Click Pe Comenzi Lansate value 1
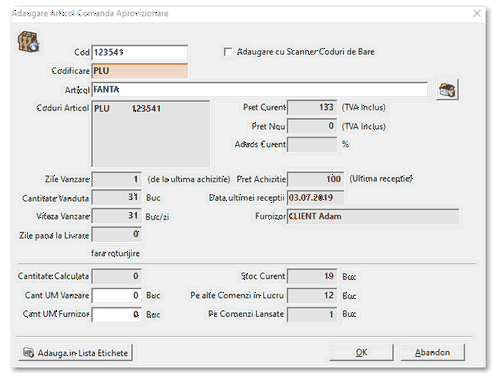Viewport: 497px width, 378px height. (x=312, y=314)
